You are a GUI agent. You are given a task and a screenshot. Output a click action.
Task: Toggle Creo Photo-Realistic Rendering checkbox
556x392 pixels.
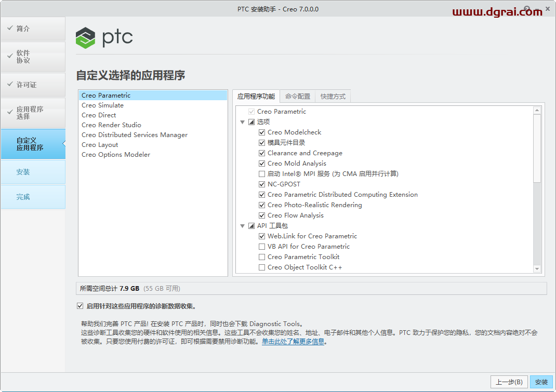click(262, 205)
